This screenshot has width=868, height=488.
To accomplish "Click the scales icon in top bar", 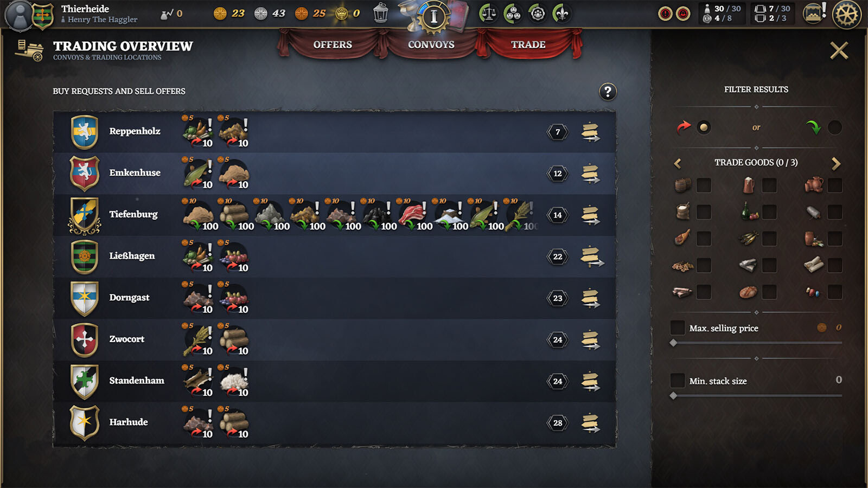I will tap(488, 14).
